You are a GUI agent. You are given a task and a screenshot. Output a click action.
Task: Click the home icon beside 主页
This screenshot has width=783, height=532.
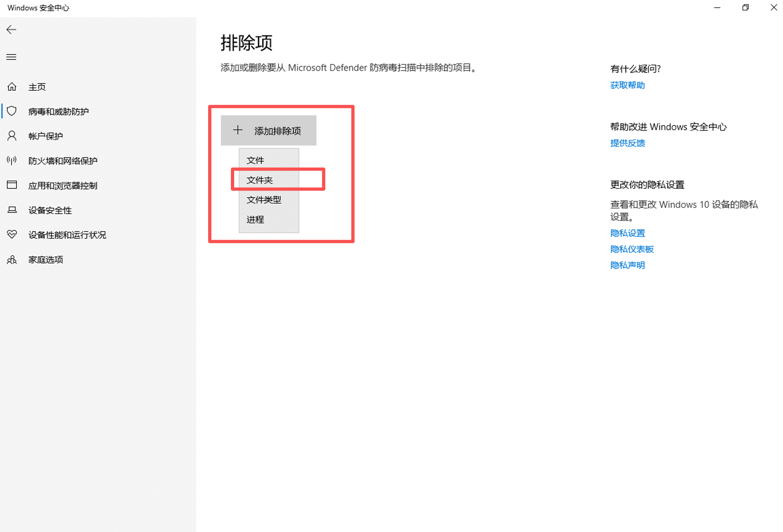pos(12,87)
